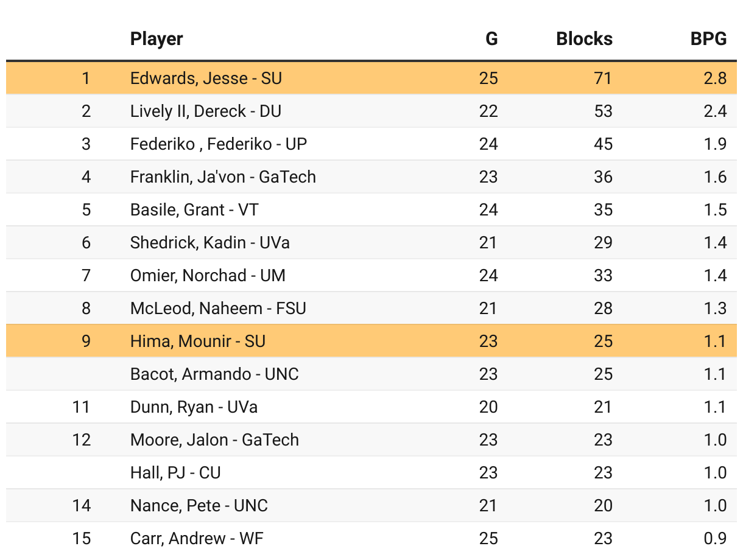Select Carr, Andrew - WF

tap(197, 538)
